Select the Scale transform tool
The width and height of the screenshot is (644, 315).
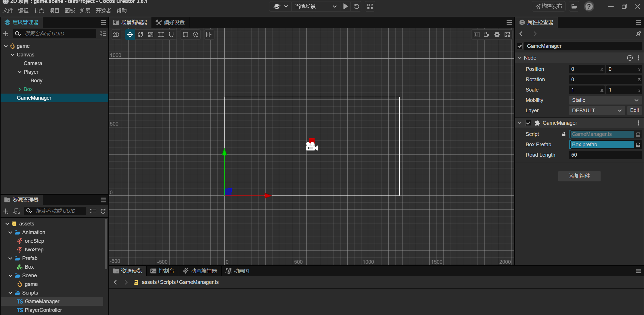pos(151,35)
